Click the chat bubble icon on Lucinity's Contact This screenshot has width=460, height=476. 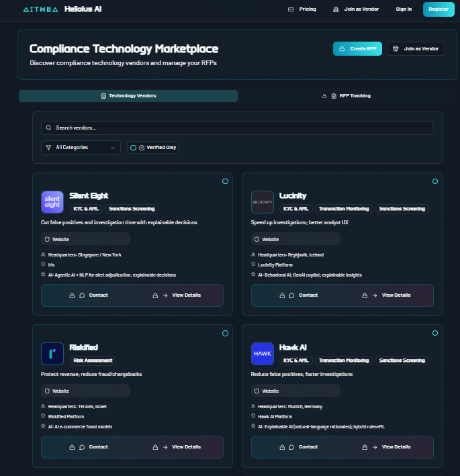[x=291, y=295]
